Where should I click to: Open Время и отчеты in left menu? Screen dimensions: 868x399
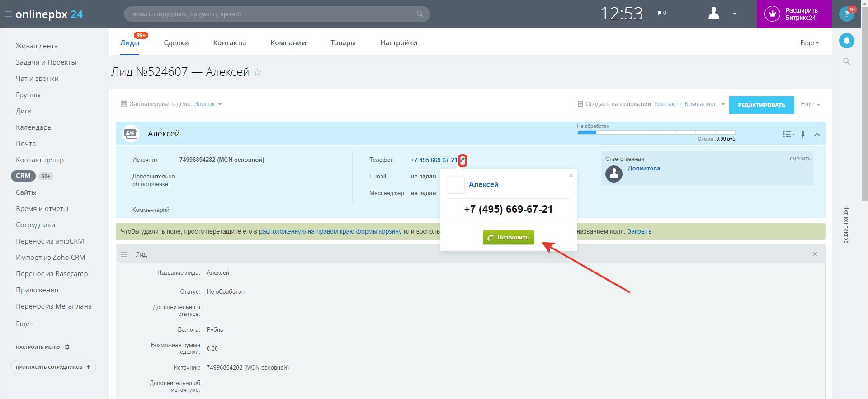[x=42, y=209]
